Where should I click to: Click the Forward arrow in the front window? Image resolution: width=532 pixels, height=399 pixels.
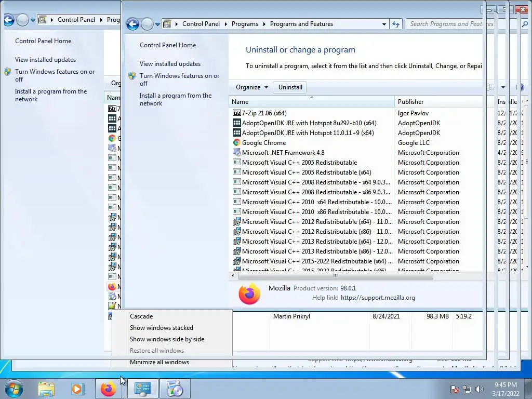tap(147, 24)
